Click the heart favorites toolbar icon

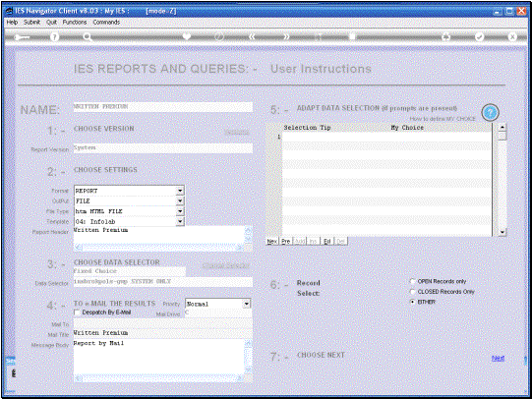[186, 36]
